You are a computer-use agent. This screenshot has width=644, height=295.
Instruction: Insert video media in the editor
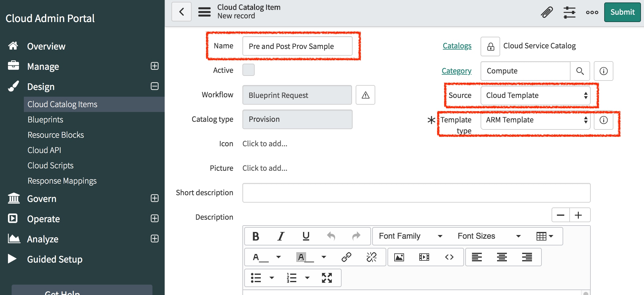coord(424,257)
